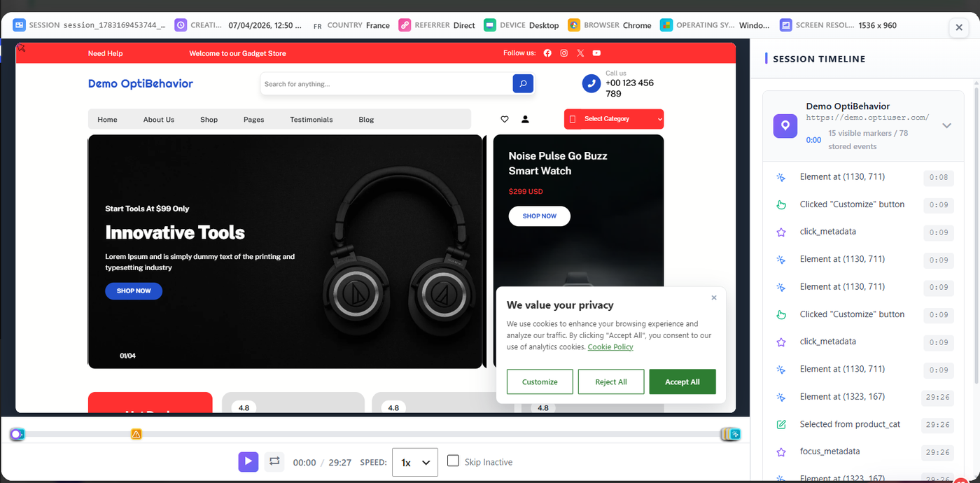Click the SESSION TIMELINE heading
Viewport: 980px width, 483px height.
pyautogui.click(x=819, y=59)
